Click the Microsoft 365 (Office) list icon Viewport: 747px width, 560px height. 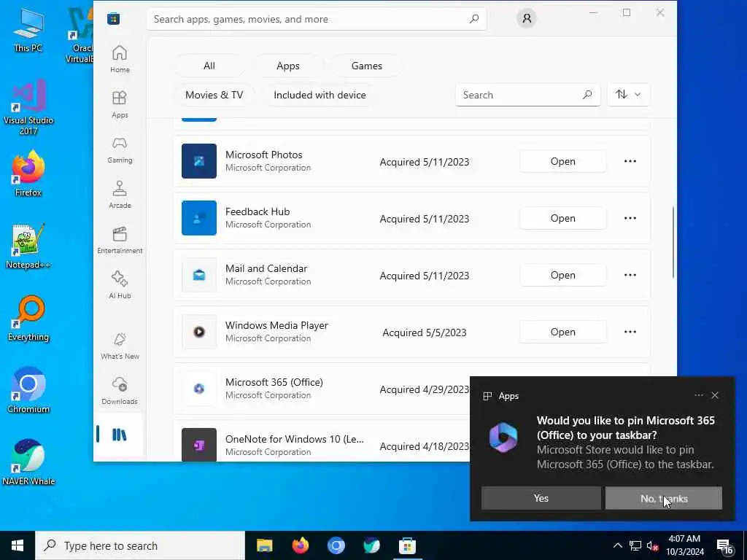[x=199, y=389]
